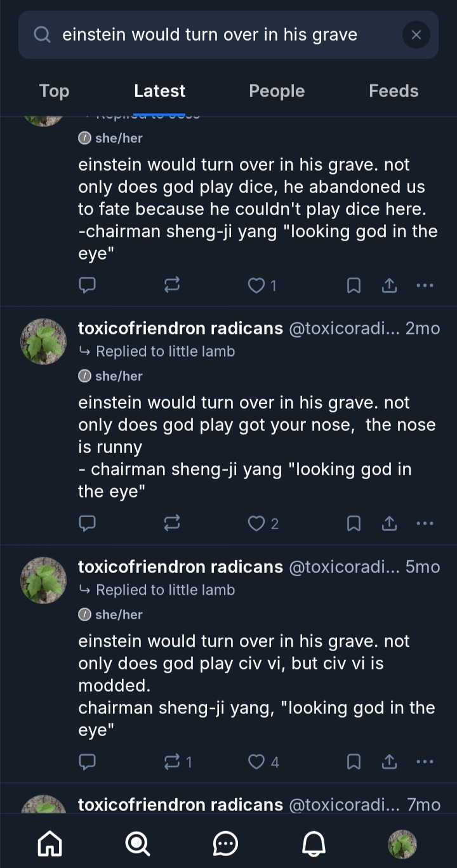Open the Feeds tab
Viewport: 457px width, 868px height.
click(394, 91)
